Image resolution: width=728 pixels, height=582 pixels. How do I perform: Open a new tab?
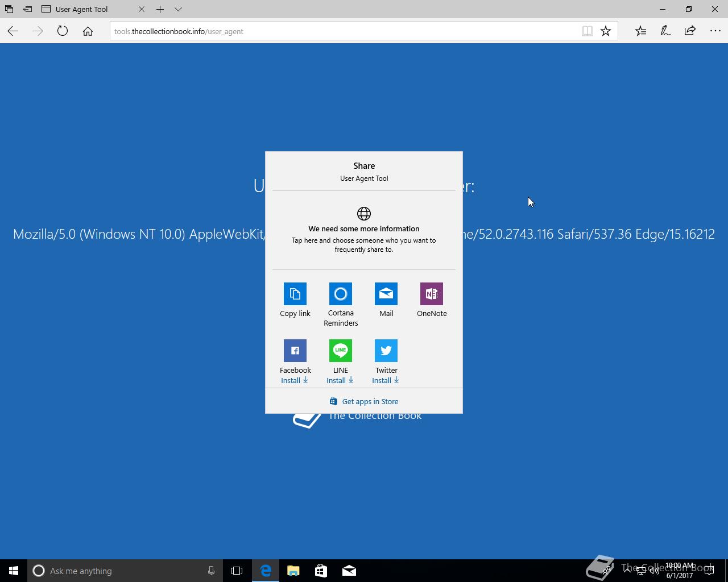point(160,9)
